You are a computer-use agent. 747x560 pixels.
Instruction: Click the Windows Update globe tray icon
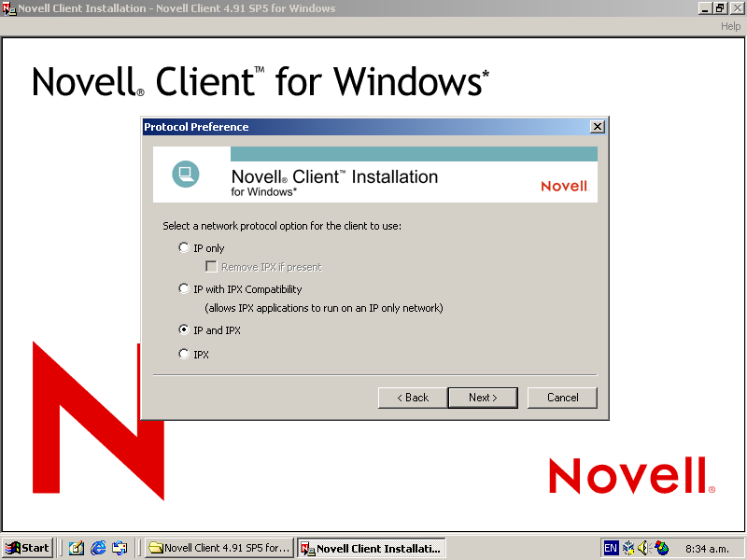(661, 548)
